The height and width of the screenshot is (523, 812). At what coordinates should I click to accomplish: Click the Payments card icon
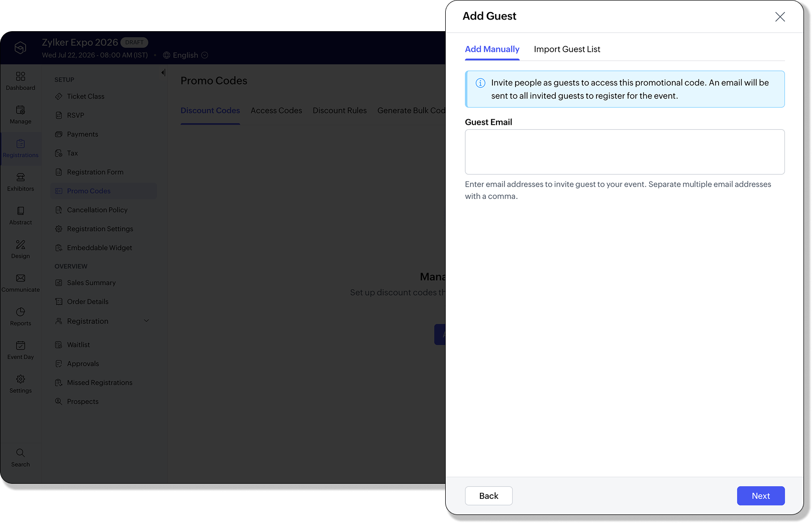pos(59,134)
